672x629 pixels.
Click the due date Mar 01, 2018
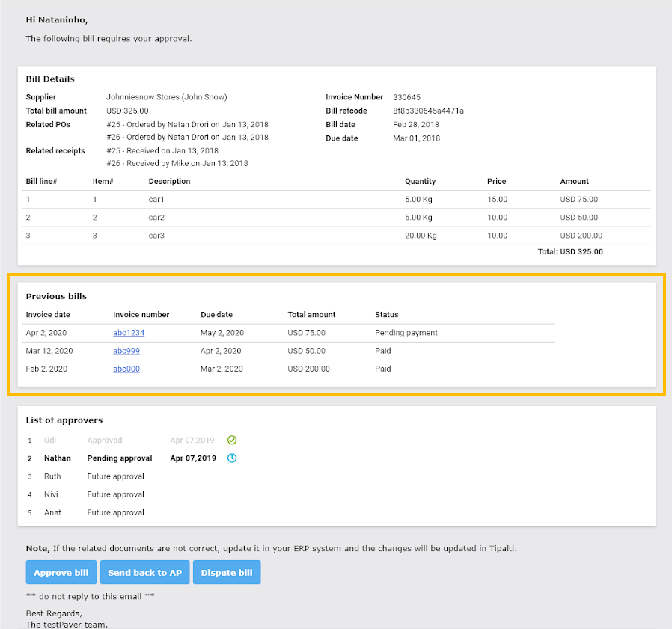tap(417, 138)
